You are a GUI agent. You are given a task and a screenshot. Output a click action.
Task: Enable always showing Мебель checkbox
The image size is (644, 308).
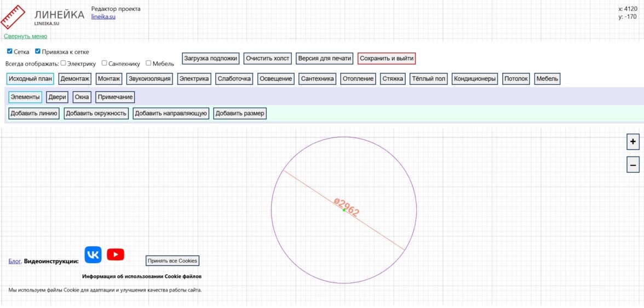[149, 63]
